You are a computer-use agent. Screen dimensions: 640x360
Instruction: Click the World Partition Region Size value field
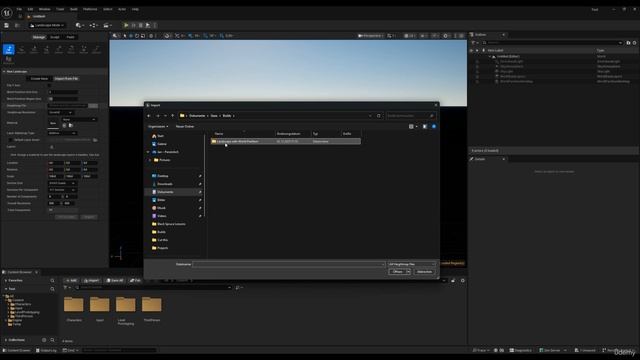point(63,99)
